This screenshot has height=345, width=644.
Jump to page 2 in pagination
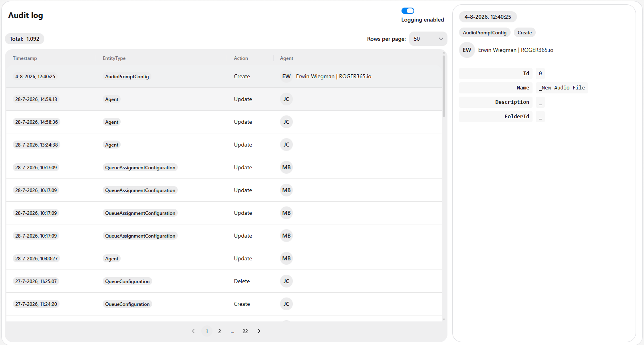(220, 331)
